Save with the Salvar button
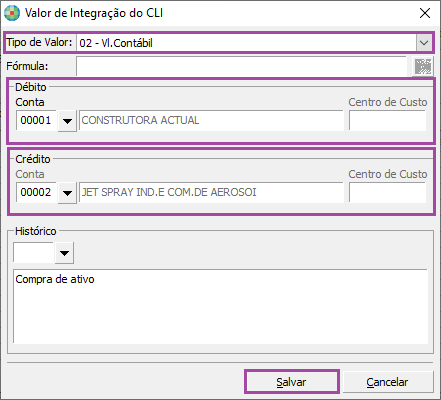This screenshot has height=400, width=441. click(x=291, y=382)
